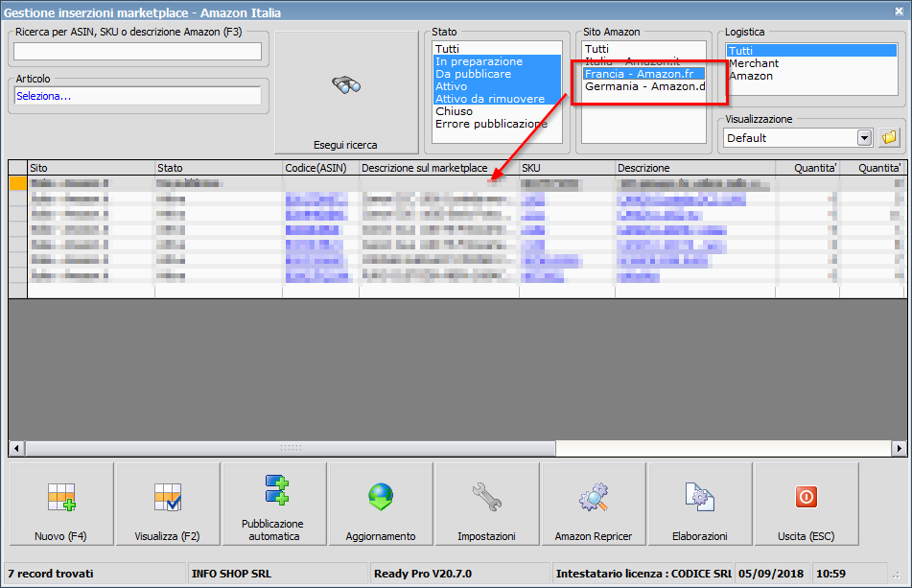Viewport: 912px width, 588px height.
Task: Click the left scroll arrow of grid
Action: click(16, 448)
